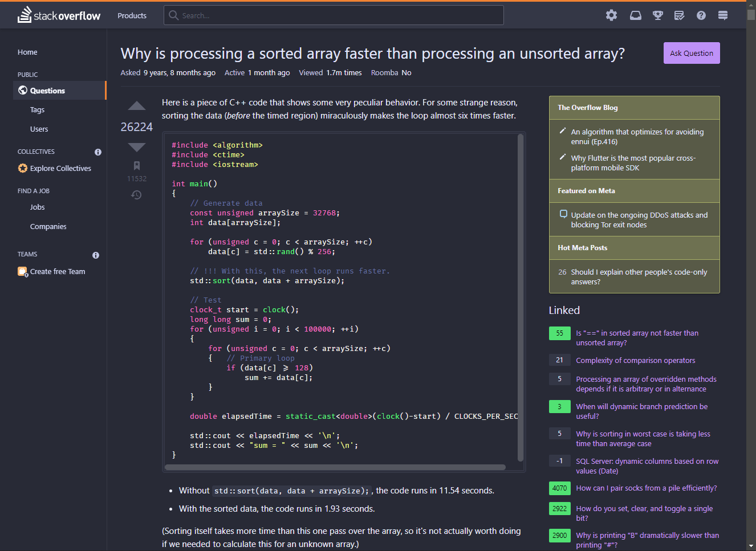Open help via the question mark icon
Screen dimensions: 756x551
[701, 15]
